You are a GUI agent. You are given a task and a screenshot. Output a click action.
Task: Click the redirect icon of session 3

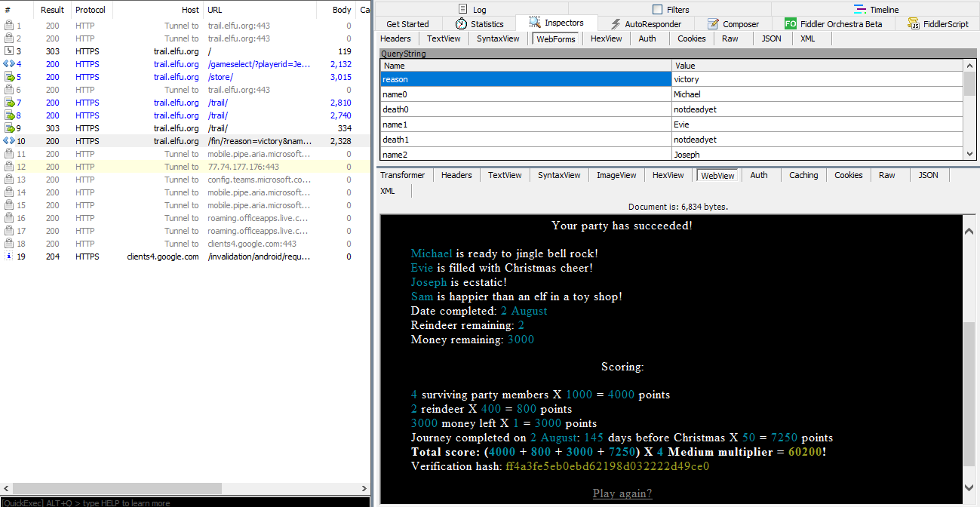pos(9,51)
